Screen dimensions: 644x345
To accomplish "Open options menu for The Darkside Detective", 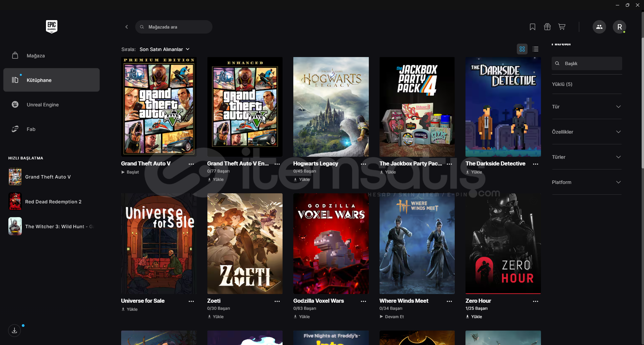I will tap(536, 164).
